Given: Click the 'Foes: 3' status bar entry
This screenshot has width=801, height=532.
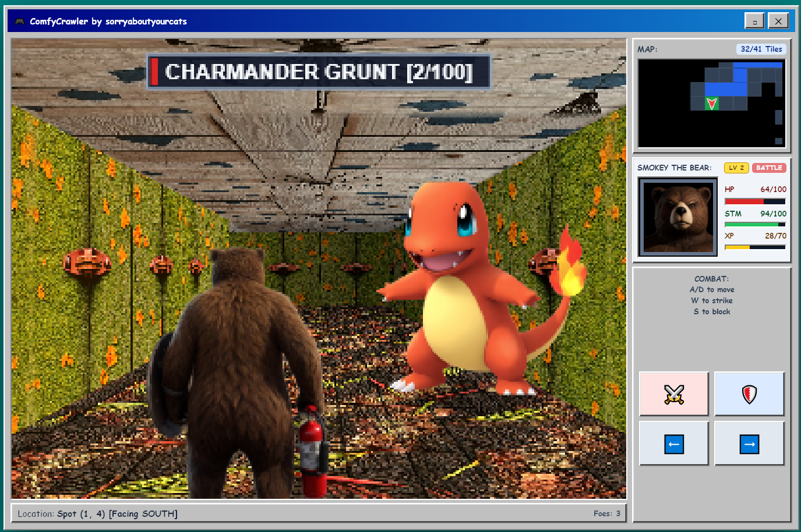Looking at the screenshot, I should pyautogui.click(x=607, y=513).
